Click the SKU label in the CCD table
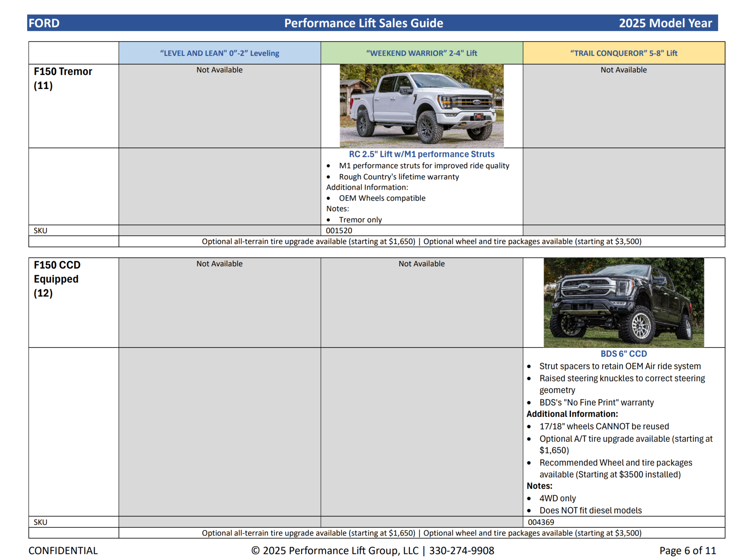The width and height of the screenshot is (747, 560). (40, 522)
